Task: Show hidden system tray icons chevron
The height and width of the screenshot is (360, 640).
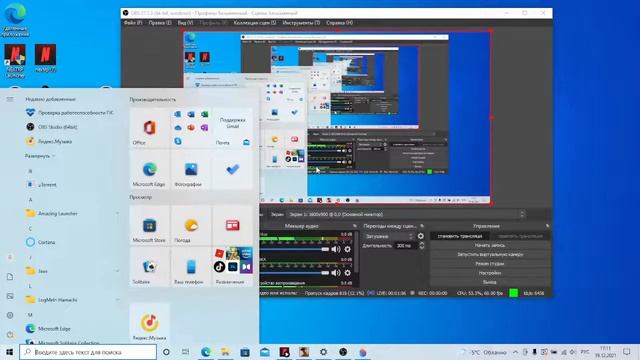Action: pos(516,352)
